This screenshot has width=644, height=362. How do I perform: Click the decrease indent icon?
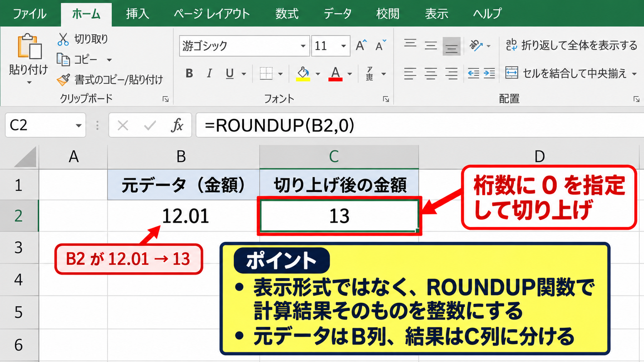[473, 73]
